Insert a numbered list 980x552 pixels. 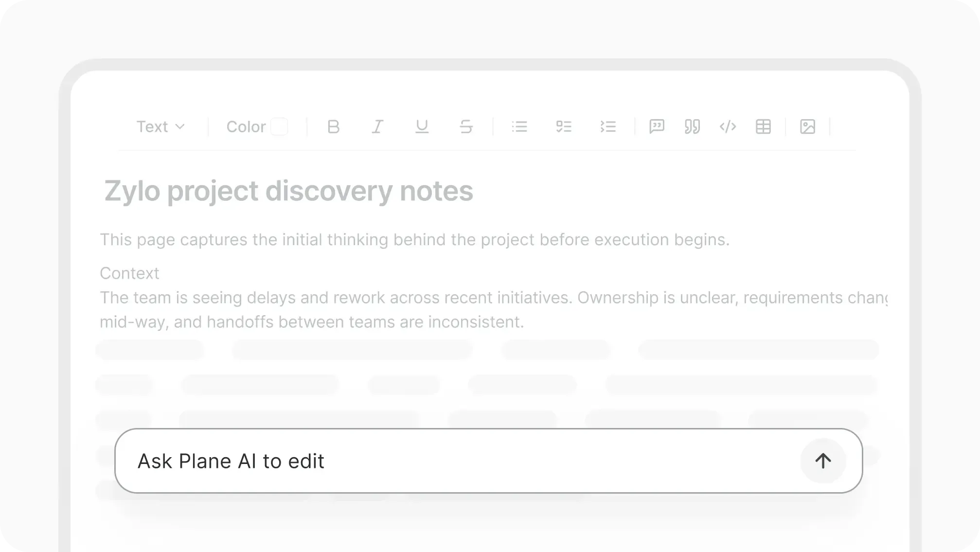coord(608,127)
